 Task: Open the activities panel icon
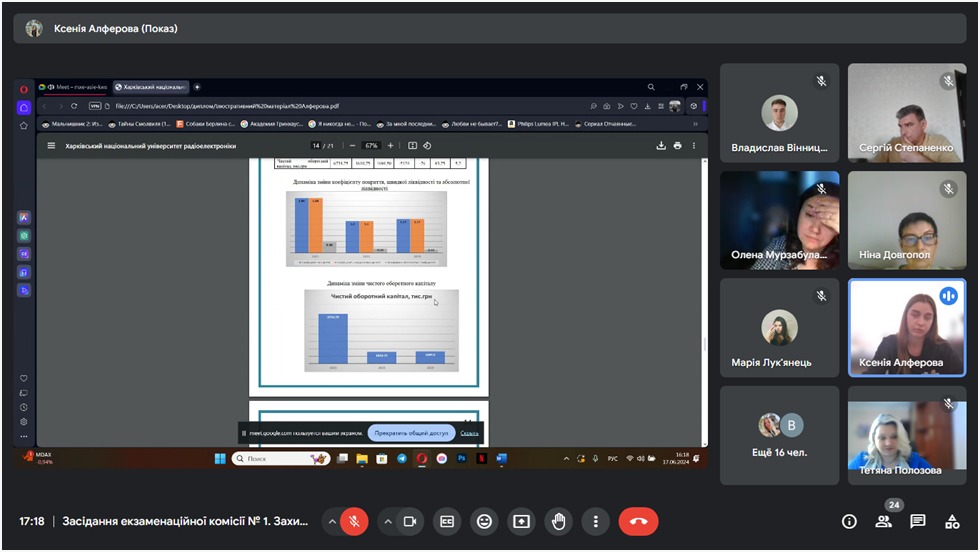coord(952,521)
